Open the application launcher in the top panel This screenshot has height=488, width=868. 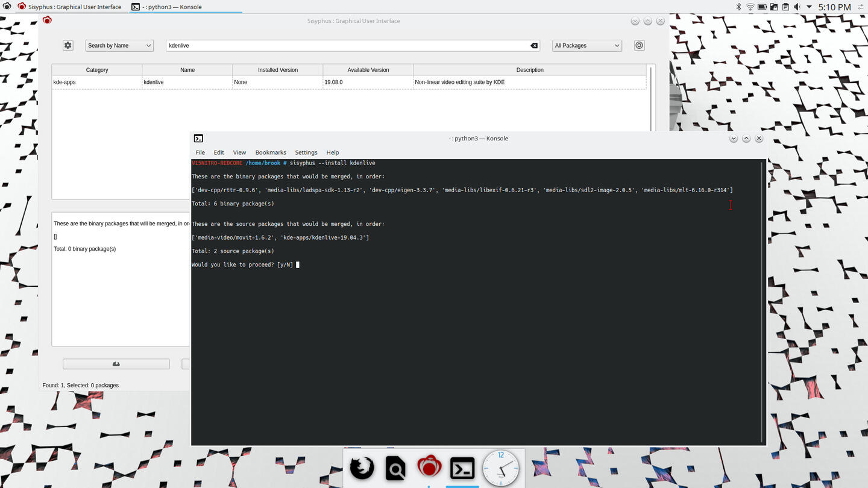pyautogui.click(x=7, y=7)
